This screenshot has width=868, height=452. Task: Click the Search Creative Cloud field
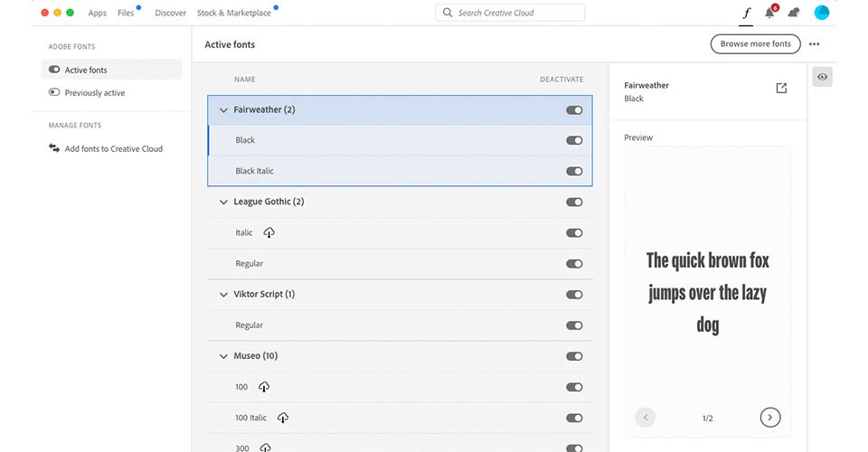tap(510, 13)
